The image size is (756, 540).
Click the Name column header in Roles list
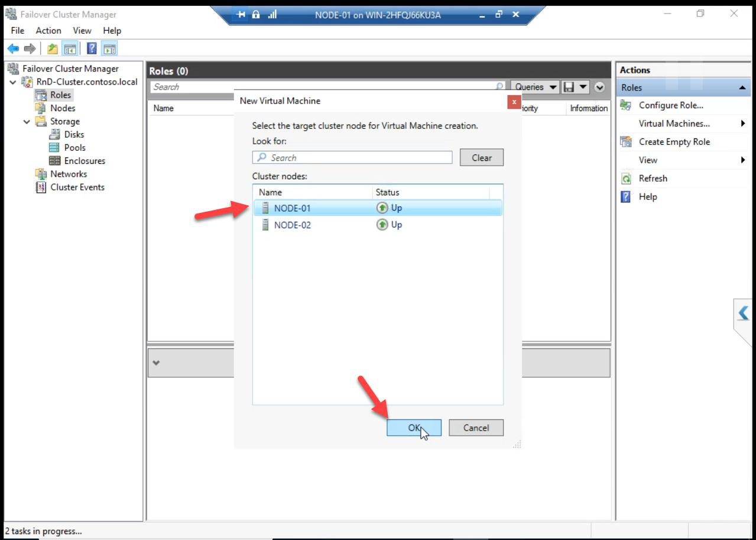(x=164, y=108)
